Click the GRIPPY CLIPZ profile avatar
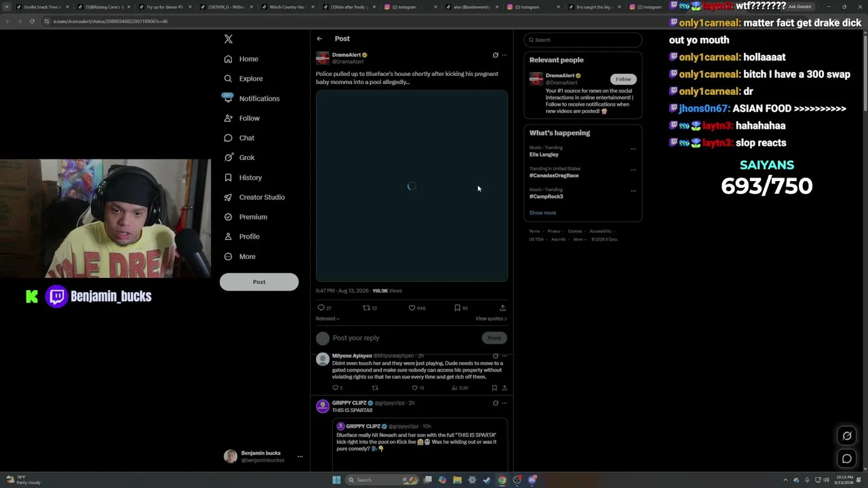Image resolution: width=868 pixels, height=488 pixels. pos(322,406)
